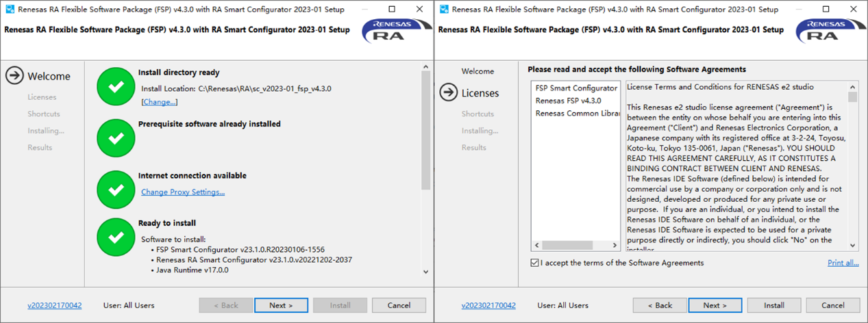Click Installing... step in Licenses window sidebar

pos(480,131)
